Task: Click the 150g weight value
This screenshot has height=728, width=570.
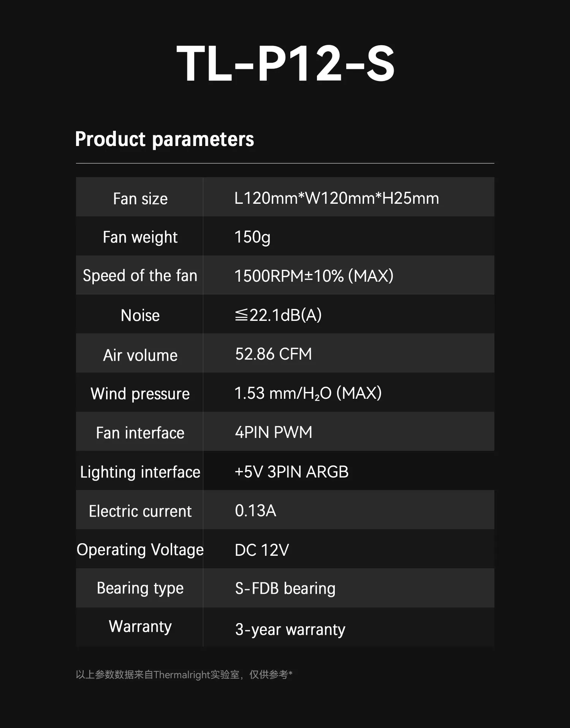Action: pos(252,237)
